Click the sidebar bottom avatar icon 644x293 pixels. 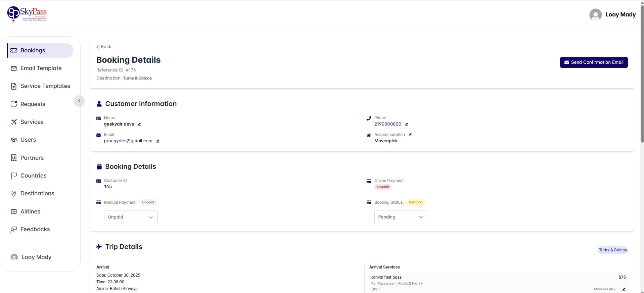[14, 257]
